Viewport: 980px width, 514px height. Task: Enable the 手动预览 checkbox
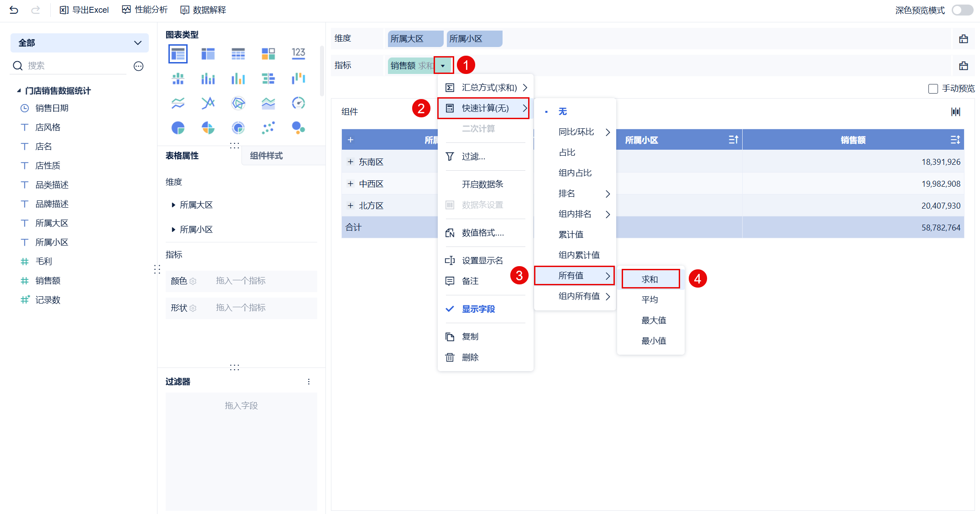coord(933,89)
